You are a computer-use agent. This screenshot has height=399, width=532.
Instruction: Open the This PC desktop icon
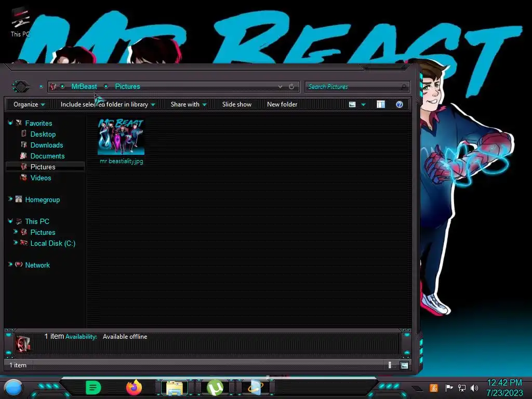20,22
